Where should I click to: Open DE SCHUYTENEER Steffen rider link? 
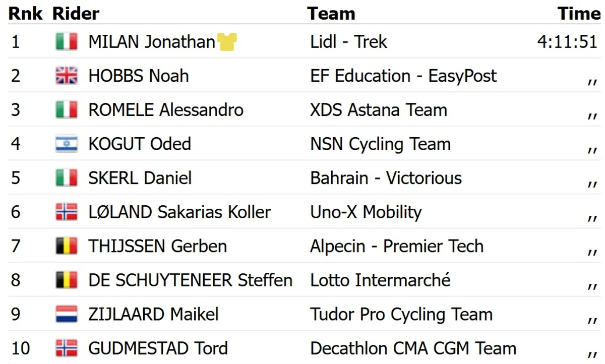point(190,280)
